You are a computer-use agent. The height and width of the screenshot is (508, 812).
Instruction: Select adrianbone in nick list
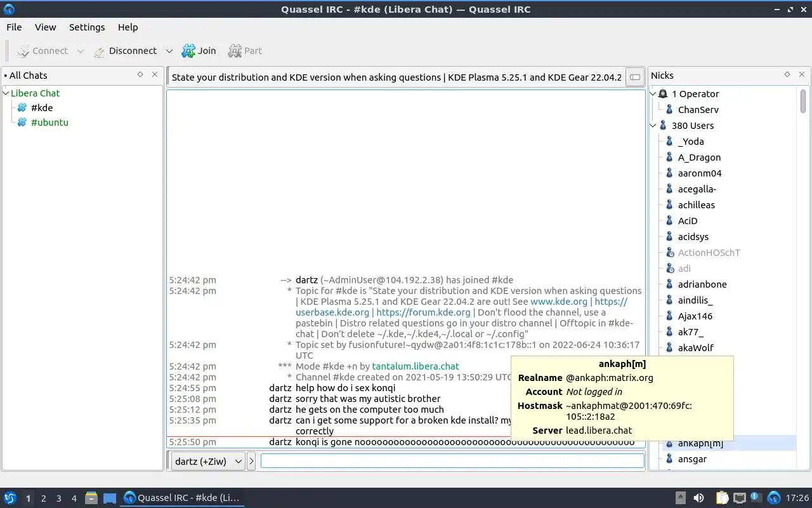(702, 284)
